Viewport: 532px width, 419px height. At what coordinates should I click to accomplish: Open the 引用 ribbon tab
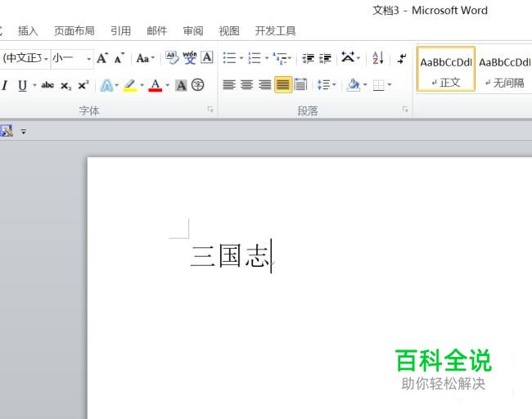(121, 31)
